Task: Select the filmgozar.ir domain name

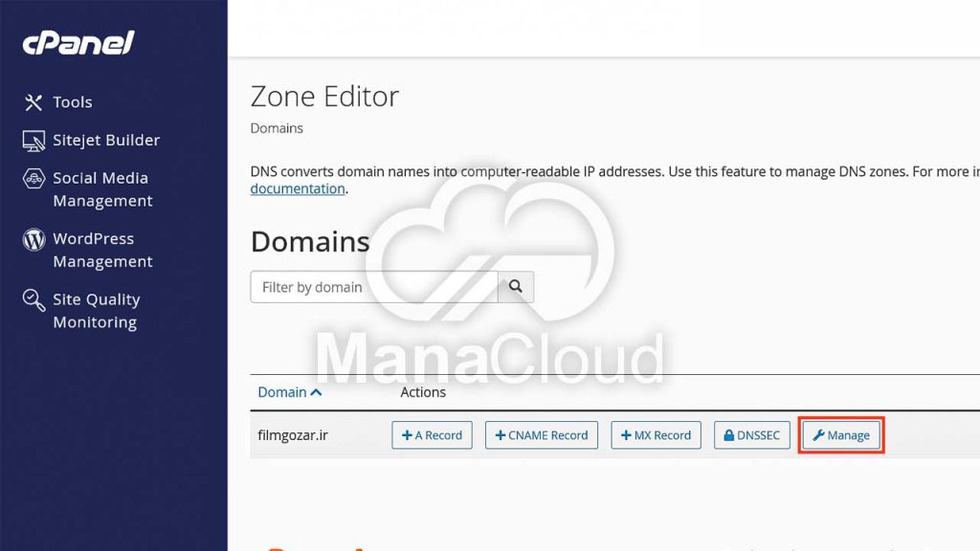Action: click(293, 435)
